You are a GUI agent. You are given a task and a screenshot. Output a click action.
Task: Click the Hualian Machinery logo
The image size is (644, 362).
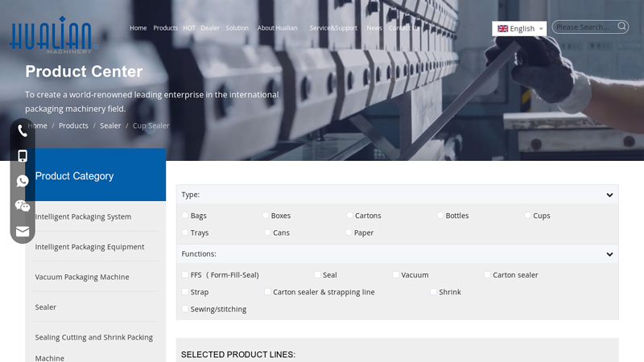coord(52,36)
